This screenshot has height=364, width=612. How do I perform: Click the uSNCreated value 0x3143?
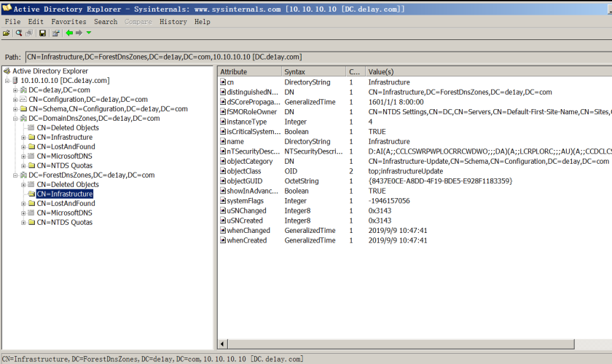[x=380, y=221]
